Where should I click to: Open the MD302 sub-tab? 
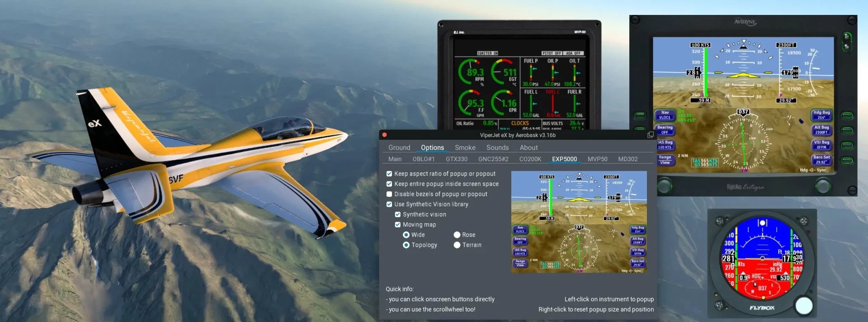[x=628, y=159]
